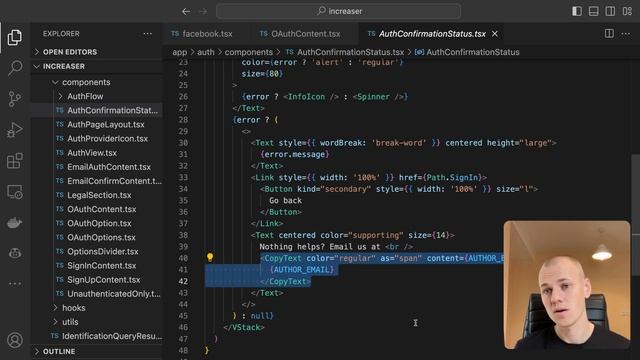Toggle the primary side bar layout icon
The width and height of the screenshot is (640, 360).
pyautogui.click(x=577, y=11)
